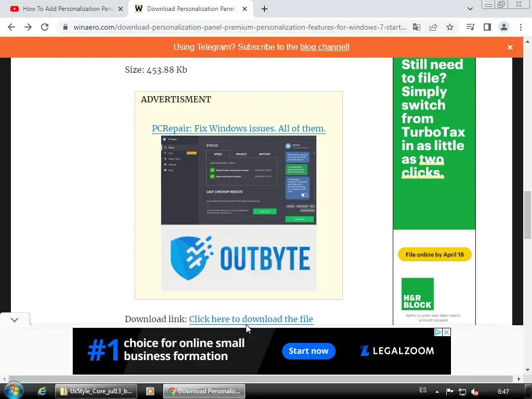The image size is (532, 399).
Task: Click the Action Center flag icon
Action: coord(449,392)
